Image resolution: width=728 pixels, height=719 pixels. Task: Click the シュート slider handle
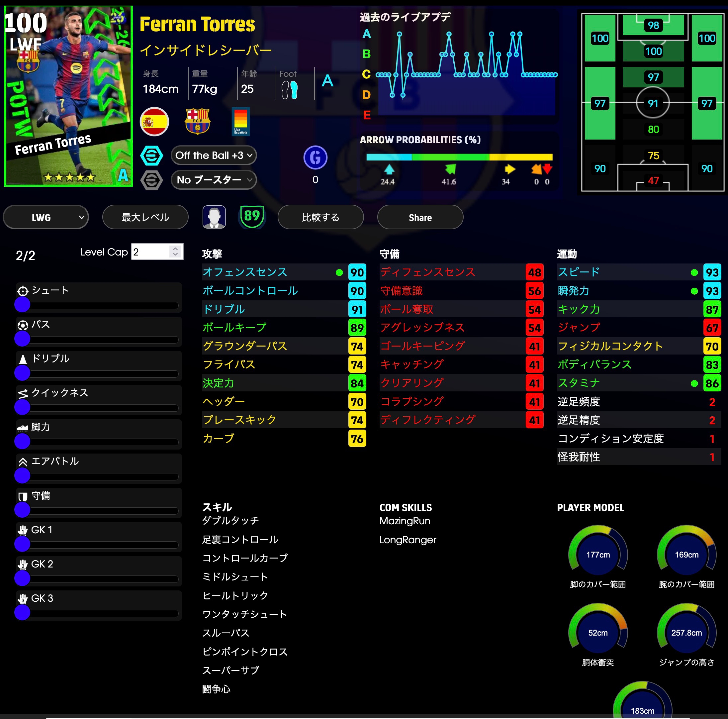pos(22,304)
